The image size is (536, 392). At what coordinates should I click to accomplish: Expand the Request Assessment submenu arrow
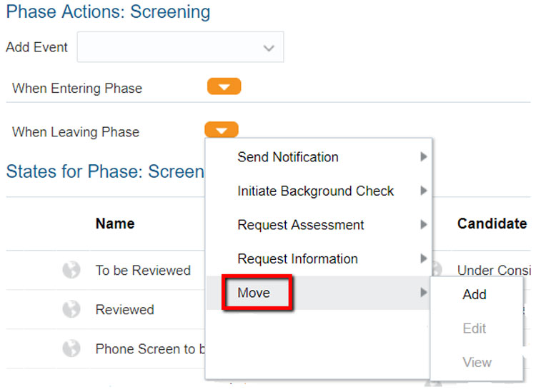424,225
